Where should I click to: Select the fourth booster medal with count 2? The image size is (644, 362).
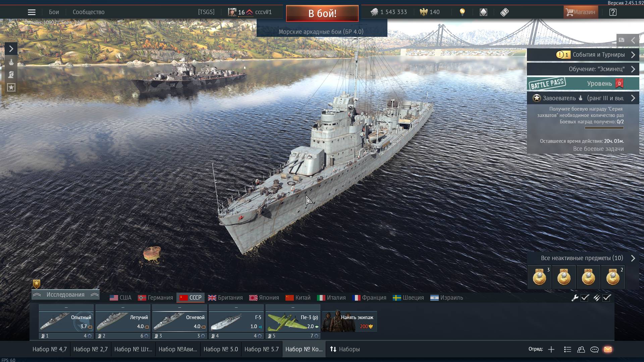613,277
